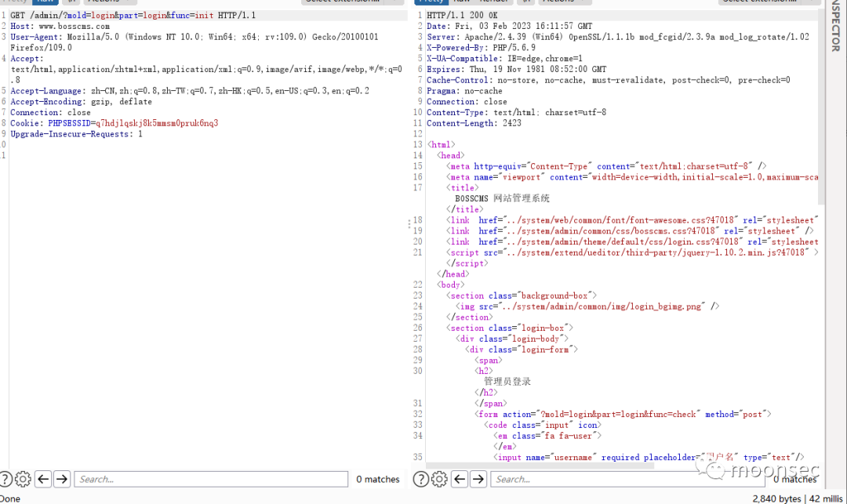The width and height of the screenshot is (847, 504).
Task: Focus the response pane search field
Action: [x=627, y=479]
